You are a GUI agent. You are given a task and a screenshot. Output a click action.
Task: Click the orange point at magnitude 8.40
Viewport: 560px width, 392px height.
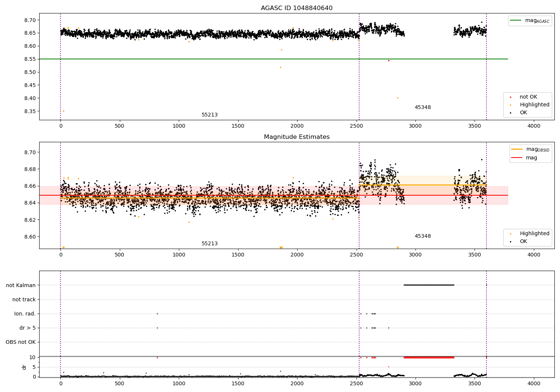[398, 98]
